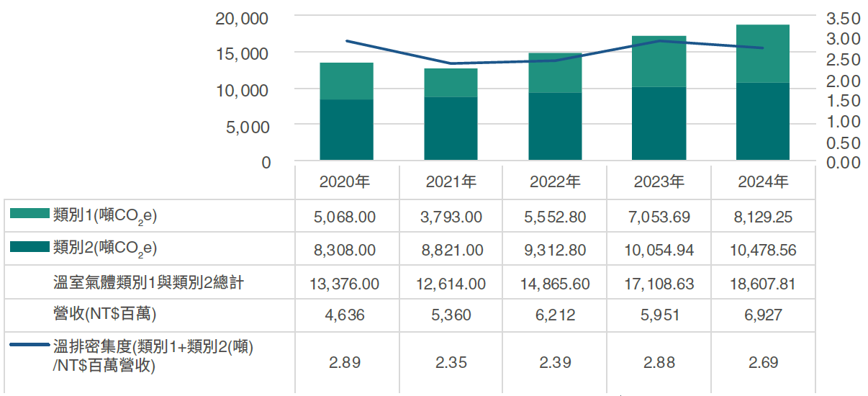Click the 溫室氣體類別1與類別2總計 row label

148,283
